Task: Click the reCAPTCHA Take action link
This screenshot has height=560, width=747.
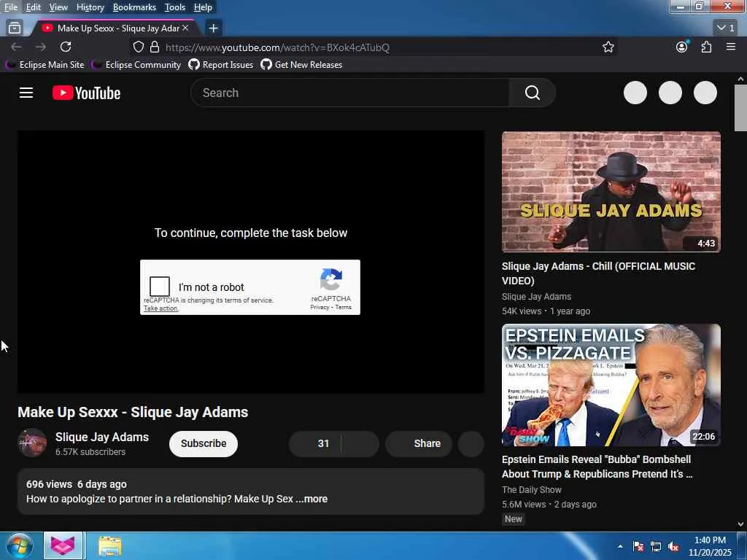Action: tap(161, 308)
